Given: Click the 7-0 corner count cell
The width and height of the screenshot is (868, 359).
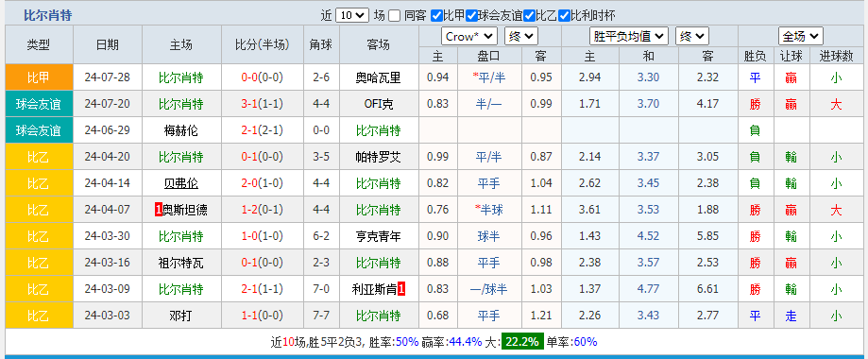Looking at the screenshot, I should (321, 289).
